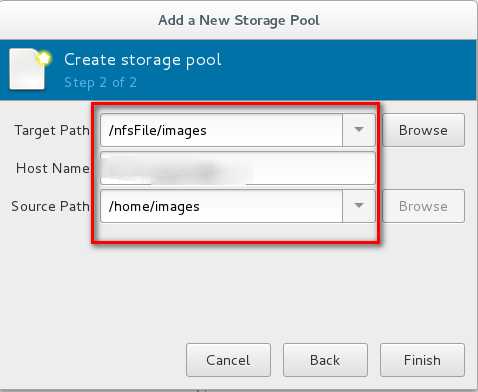This screenshot has width=478, height=392.
Task: Click the Add a New Storage Pool title bar
Action: tap(239, 20)
